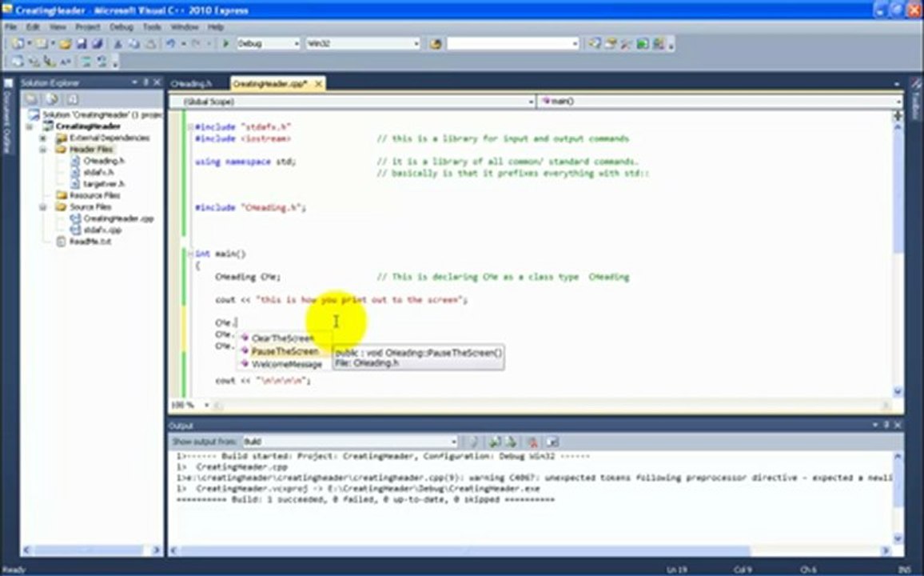Click Solution Explorer View Code icon
This screenshot has width=924, height=576.
(x=73, y=99)
